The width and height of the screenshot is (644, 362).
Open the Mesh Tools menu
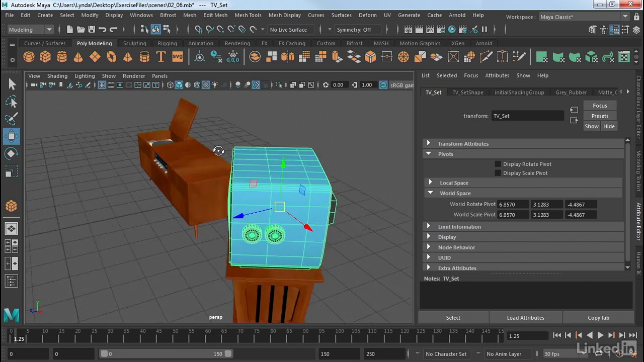(248, 15)
